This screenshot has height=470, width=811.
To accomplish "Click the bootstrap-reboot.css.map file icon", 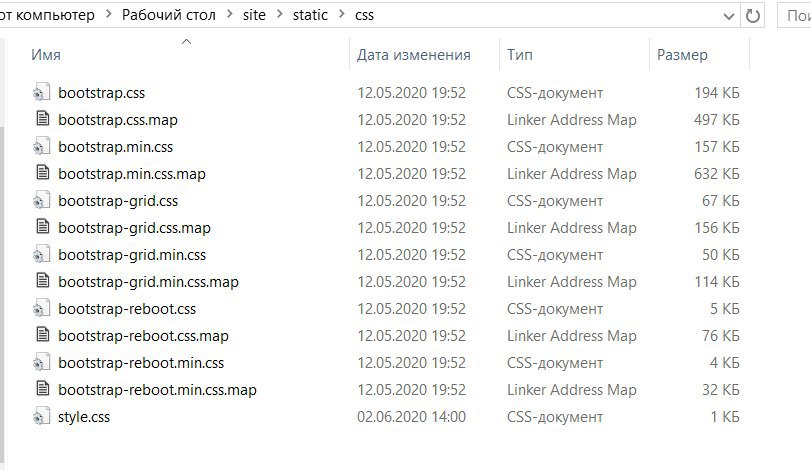I will coord(42,335).
